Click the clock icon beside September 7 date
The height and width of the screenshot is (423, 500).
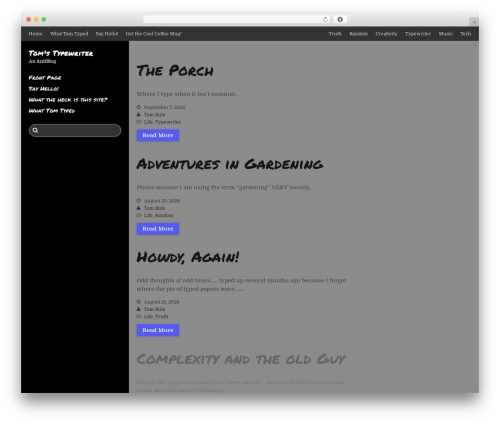139,107
